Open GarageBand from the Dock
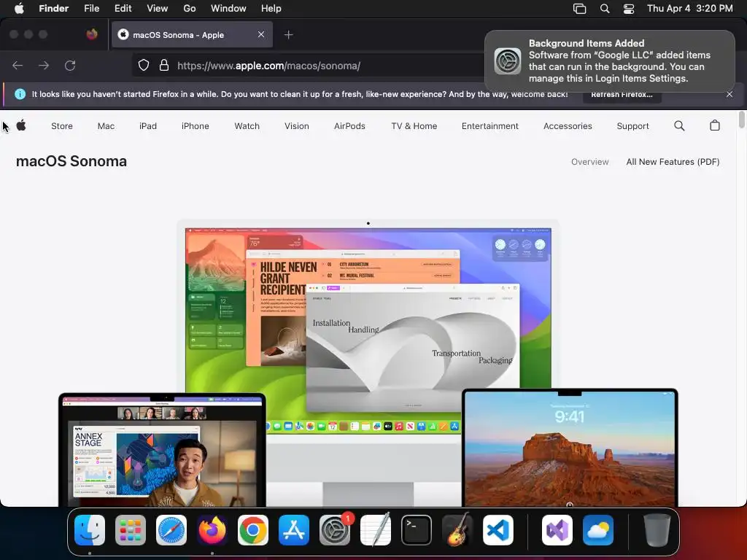This screenshot has width=747, height=560. tap(457, 530)
